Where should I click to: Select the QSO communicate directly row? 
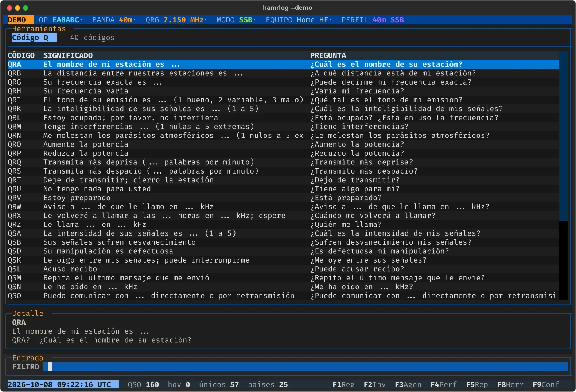(283, 296)
